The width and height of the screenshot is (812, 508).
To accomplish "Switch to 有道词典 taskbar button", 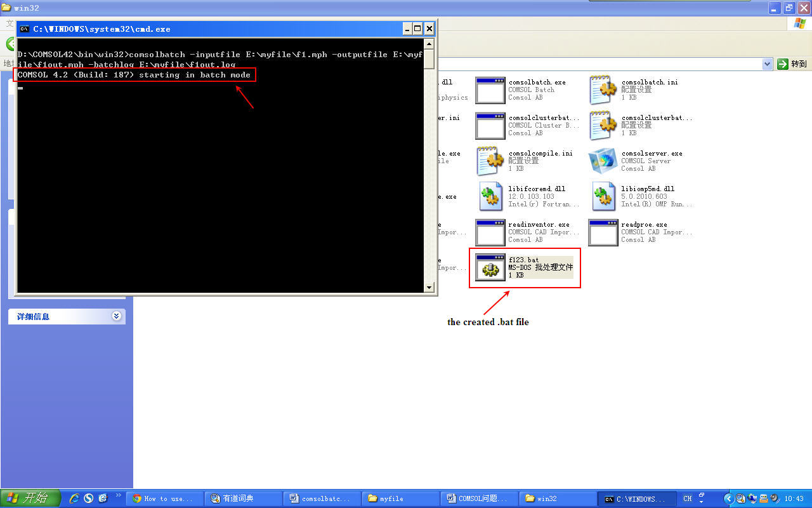I will tap(244, 498).
